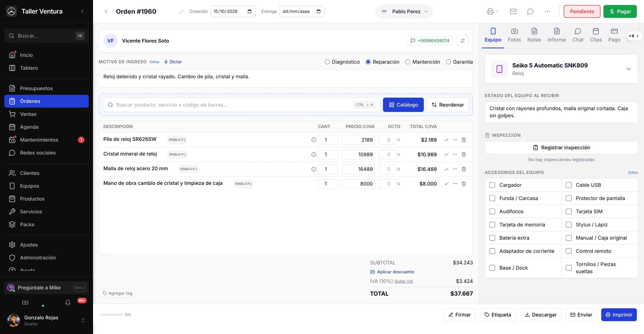Switch to the Fotos tab
Screen dimensions: 644x334
pos(514,35)
